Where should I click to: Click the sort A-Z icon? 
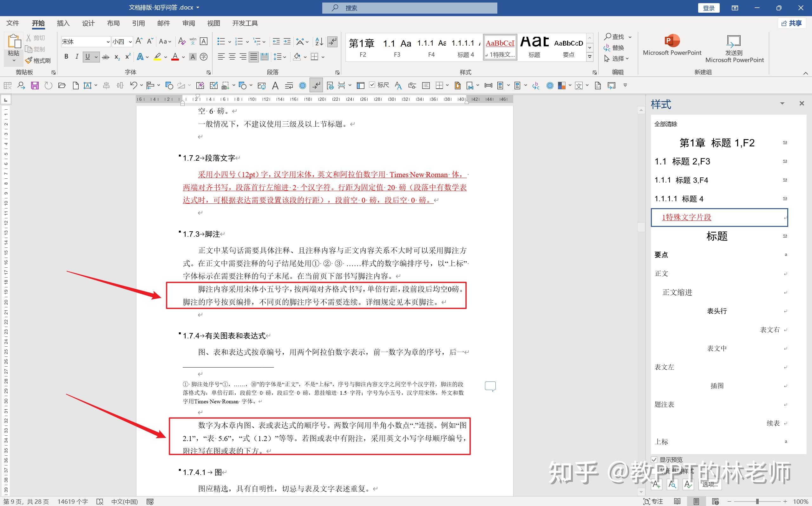click(319, 42)
